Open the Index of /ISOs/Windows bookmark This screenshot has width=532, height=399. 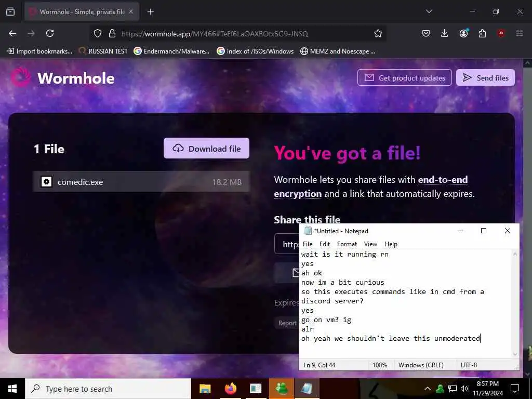click(x=255, y=51)
